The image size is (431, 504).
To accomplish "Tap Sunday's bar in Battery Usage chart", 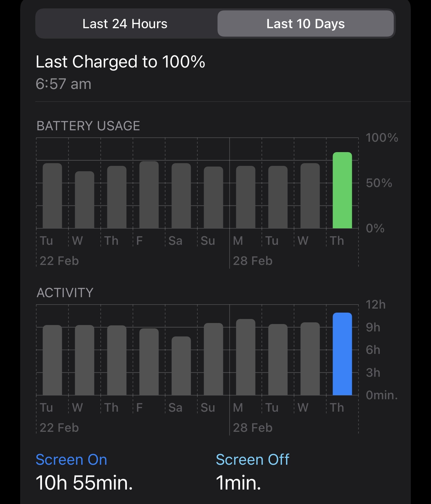I will 213,197.
